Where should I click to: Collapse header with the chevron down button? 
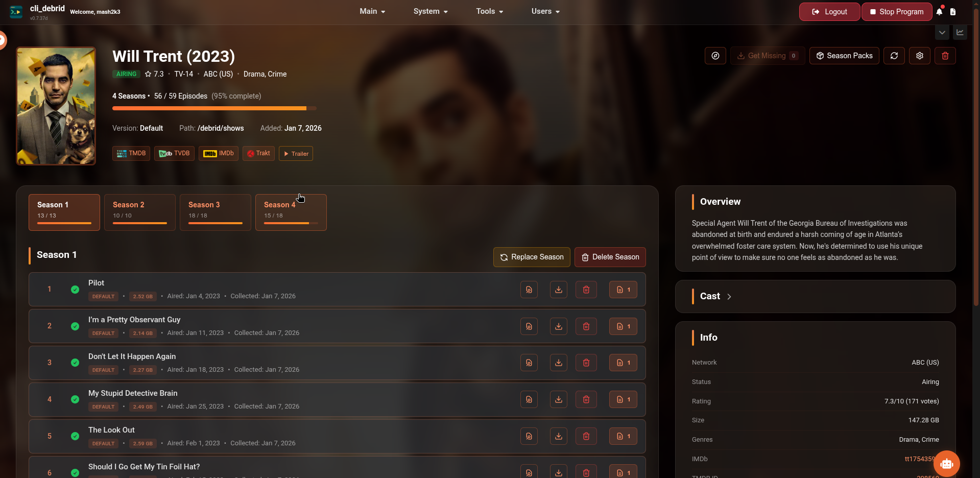942,32
